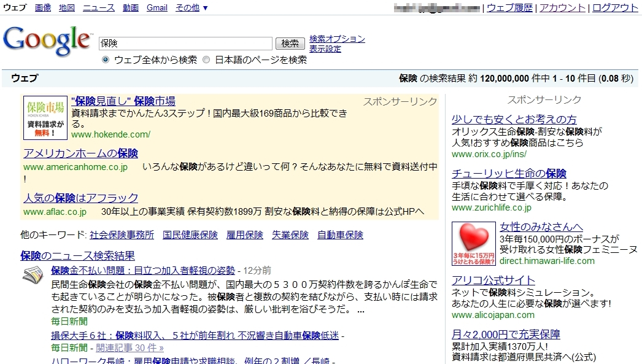Screen dimensions: 642x364
Task: Click 毎日新聞 source under the 保険金不払い問題 snippet
Action: tap(69, 322)
